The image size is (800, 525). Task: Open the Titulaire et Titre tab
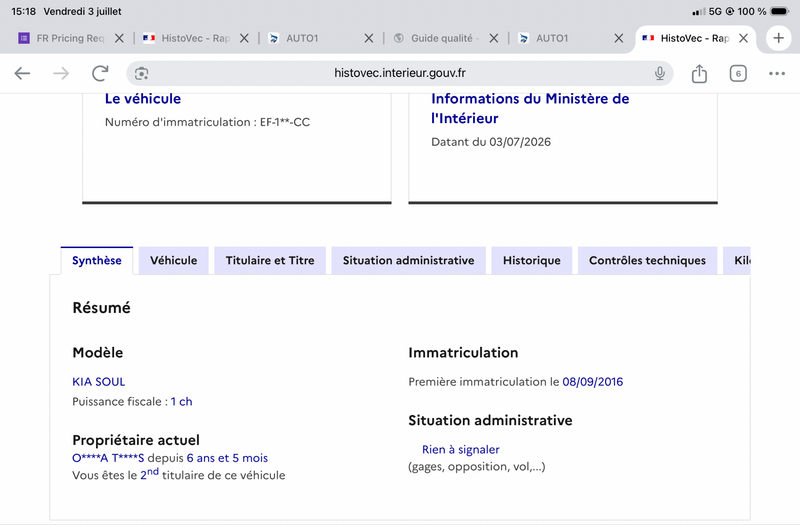270,261
